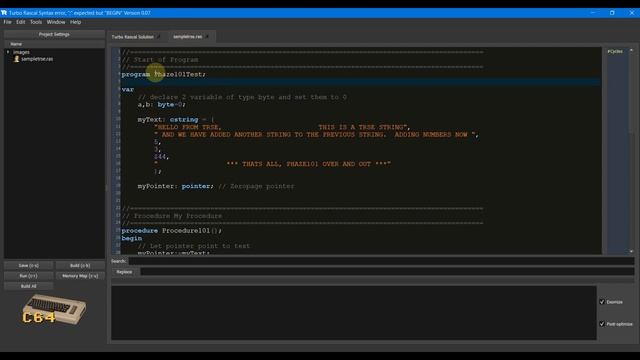Viewport: 640px width, 360px height.
Task: Click the 'myPointer: pointer;' line
Action: point(176,186)
